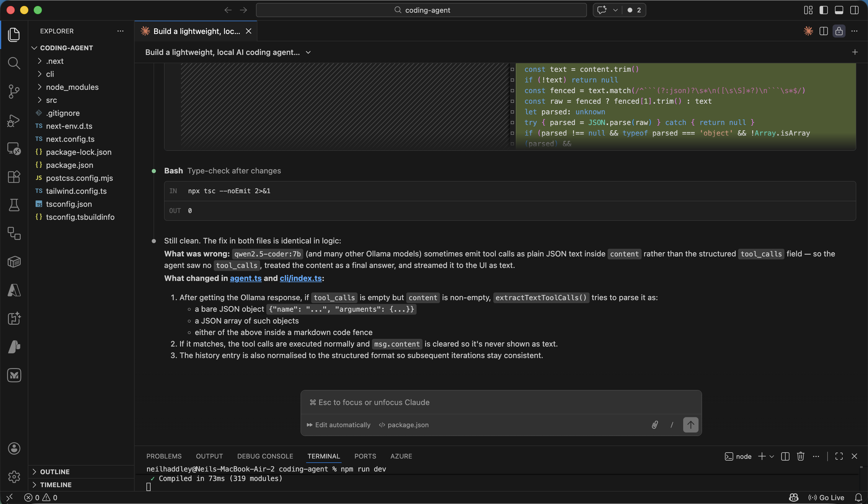The width and height of the screenshot is (868, 504).
Task: Open the Extensions view
Action: click(14, 177)
